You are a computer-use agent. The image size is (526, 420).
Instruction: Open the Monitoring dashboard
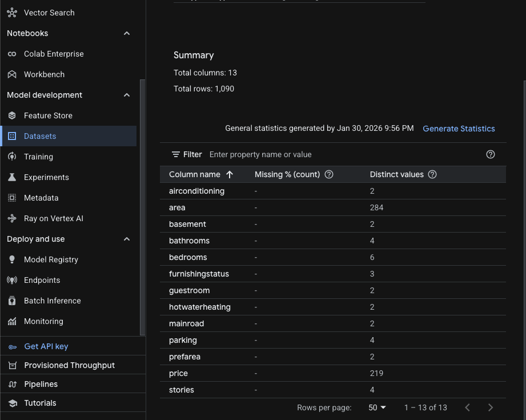point(44,321)
